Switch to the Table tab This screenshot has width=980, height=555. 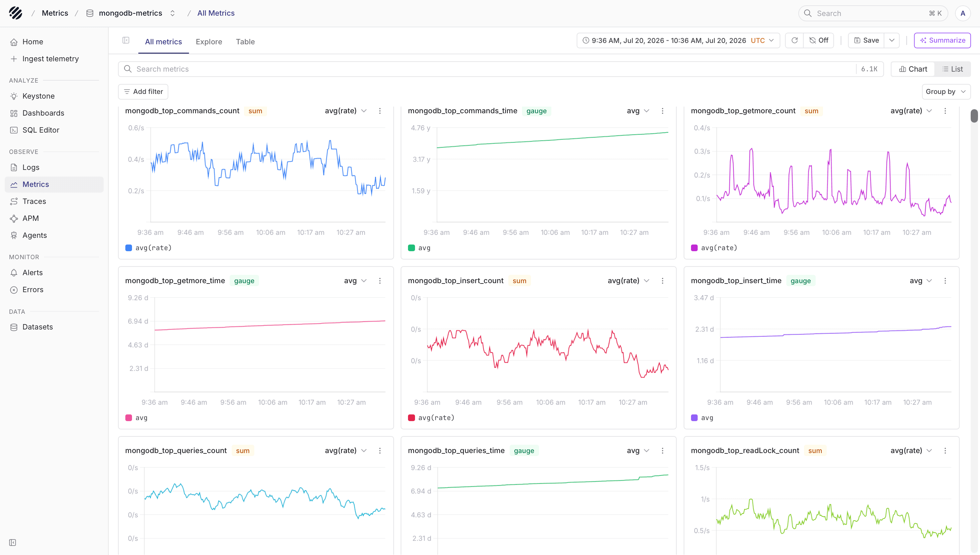245,42
